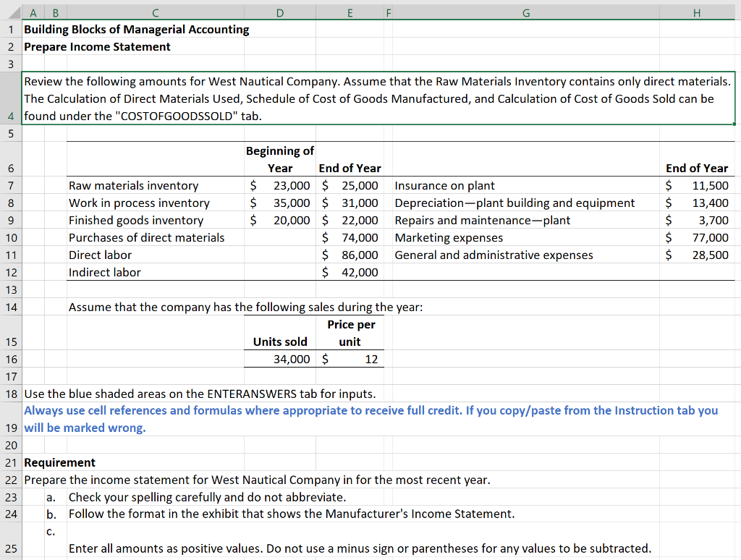The image size is (741, 560).
Task: Select the blue instruction text cell in row 19
Action: click(289, 419)
